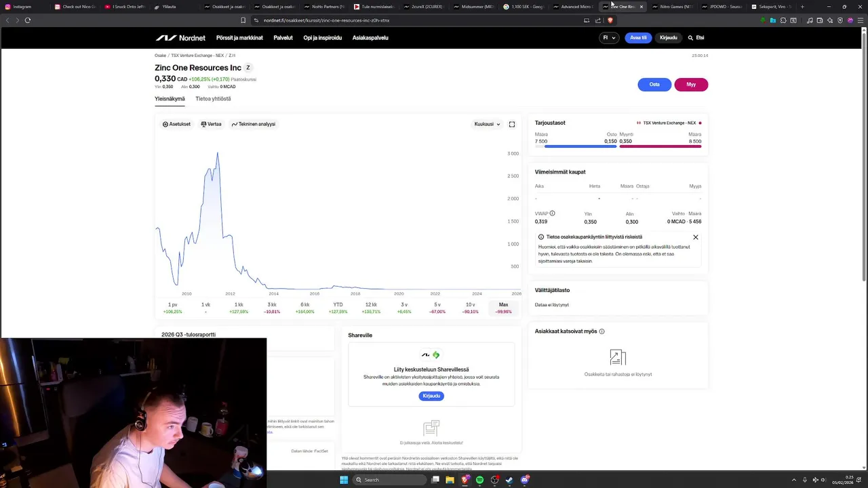868x488 pixels.
Task: Open the Nordnet logo home link
Action: [180, 38]
